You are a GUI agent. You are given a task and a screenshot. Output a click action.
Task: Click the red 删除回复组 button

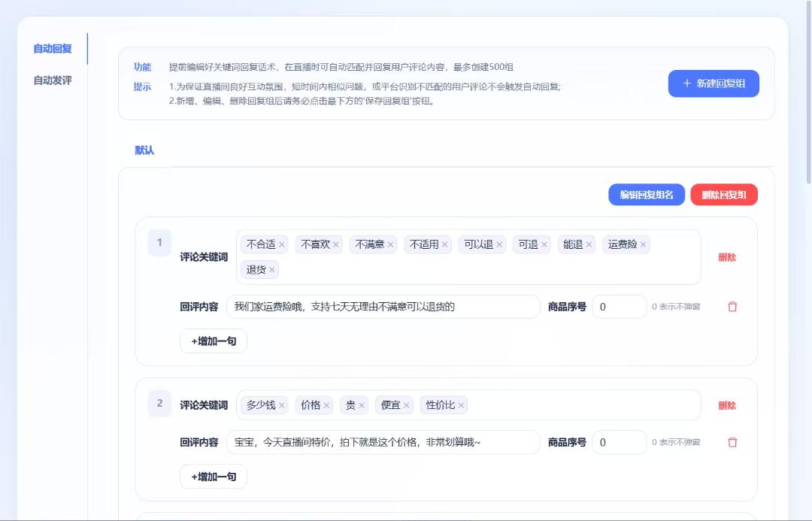[x=724, y=195]
